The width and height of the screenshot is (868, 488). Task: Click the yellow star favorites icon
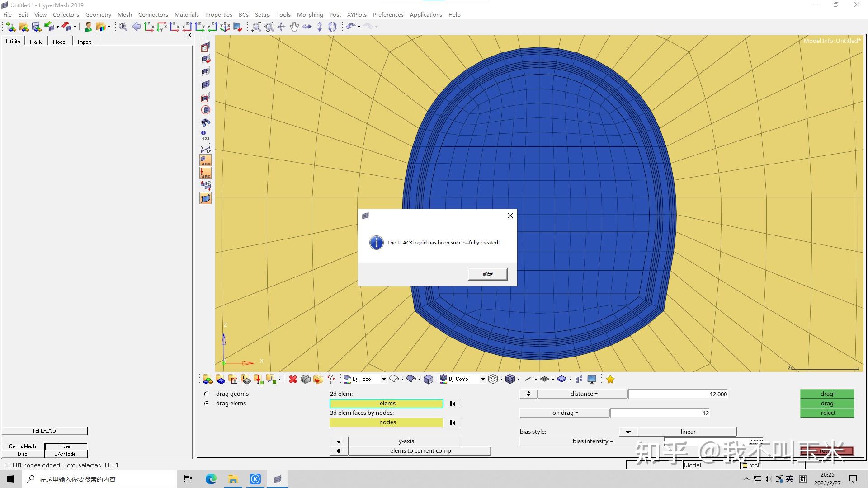[x=610, y=379]
